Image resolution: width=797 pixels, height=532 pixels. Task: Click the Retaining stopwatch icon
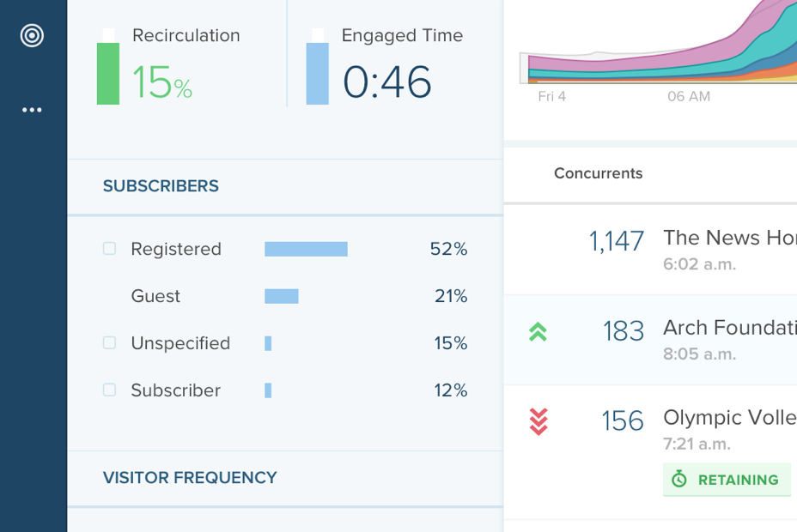tap(679, 480)
